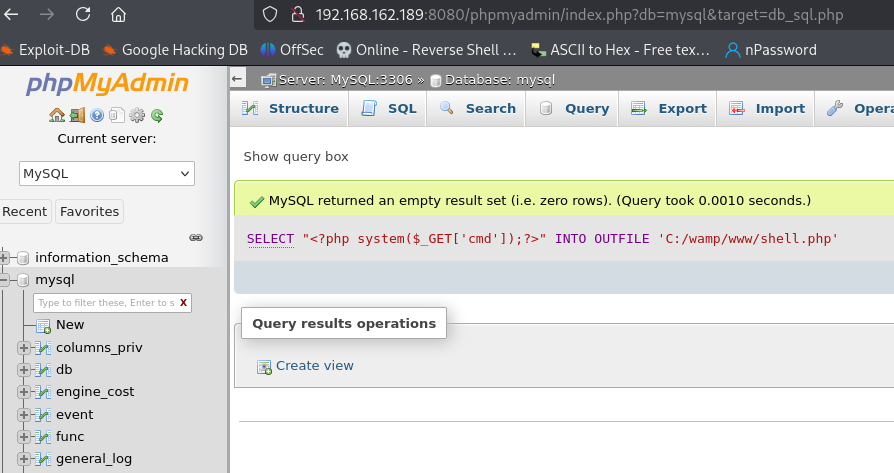The image size is (894, 473).
Task: Open phpMyAdmin documentation help icon
Action: (97, 116)
